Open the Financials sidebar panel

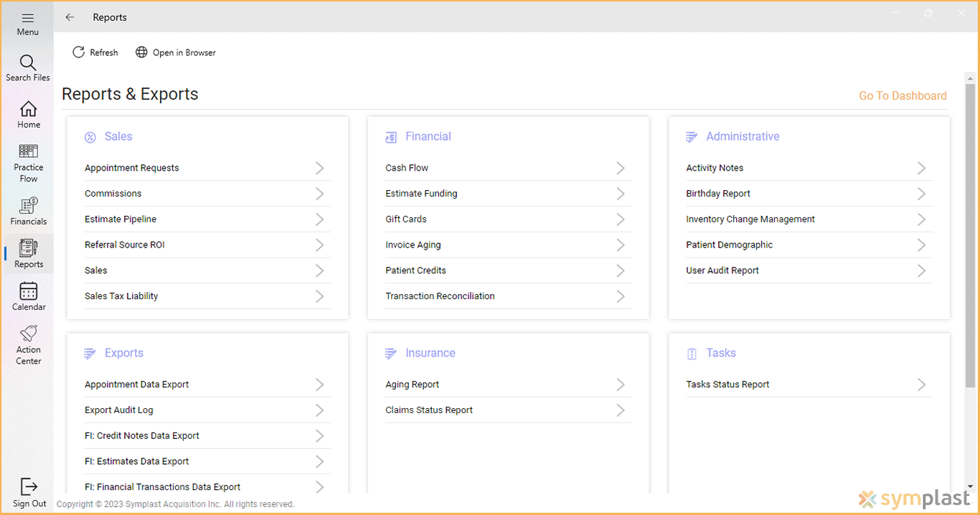click(28, 210)
